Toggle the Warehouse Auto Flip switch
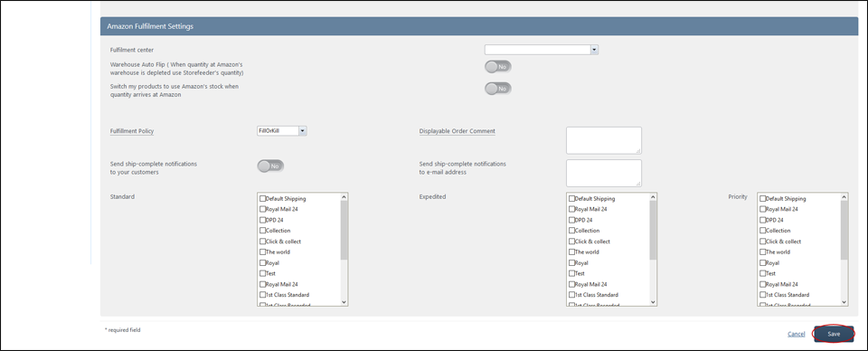 tap(497, 66)
